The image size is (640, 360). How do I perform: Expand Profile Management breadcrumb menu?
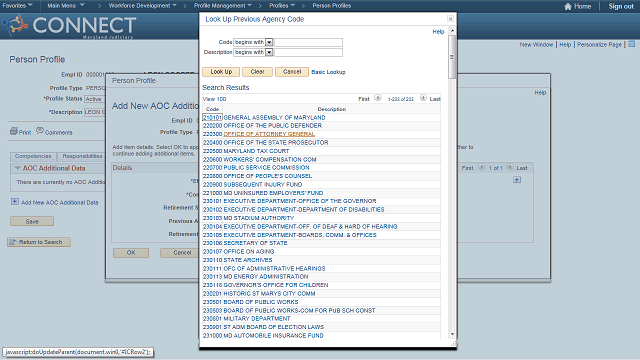point(222,6)
